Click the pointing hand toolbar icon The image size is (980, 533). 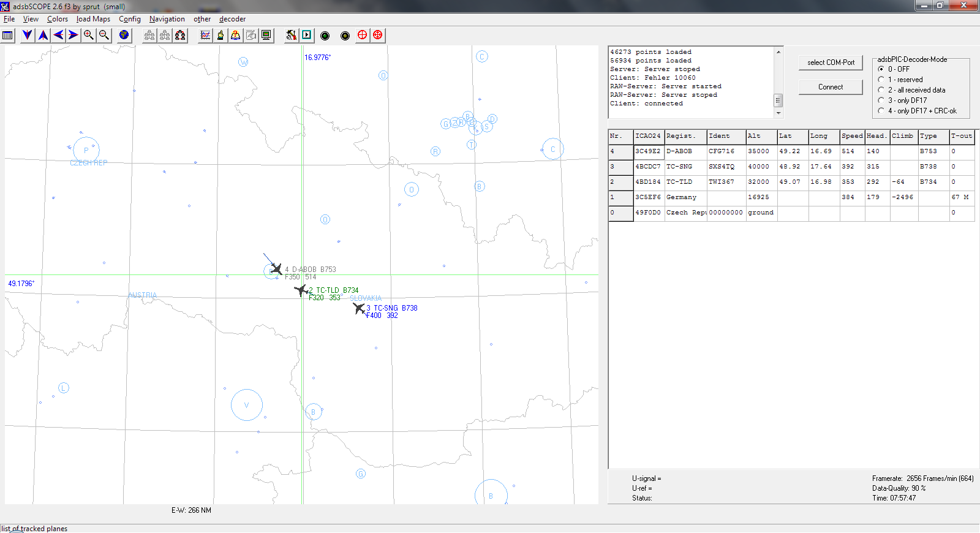[221, 36]
